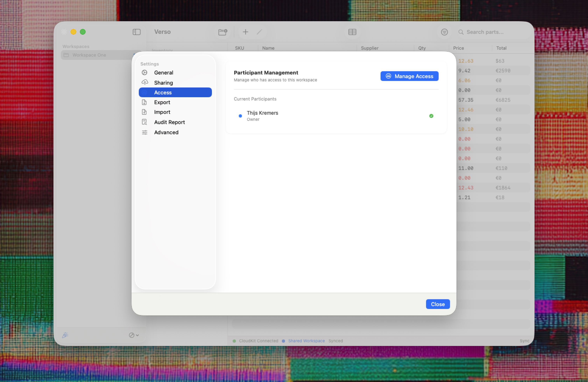Click the pencil edit icon
The height and width of the screenshot is (382, 588).
(x=259, y=32)
